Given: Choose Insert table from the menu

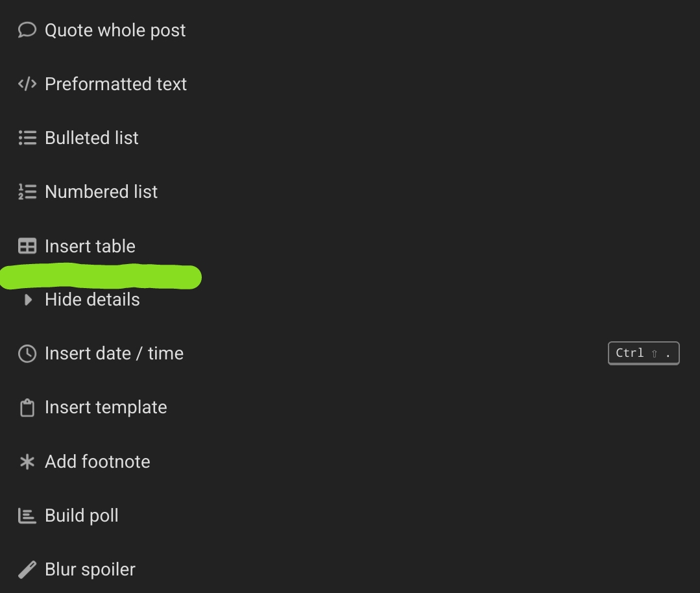Looking at the screenshot, I should (x=90, y=247).
